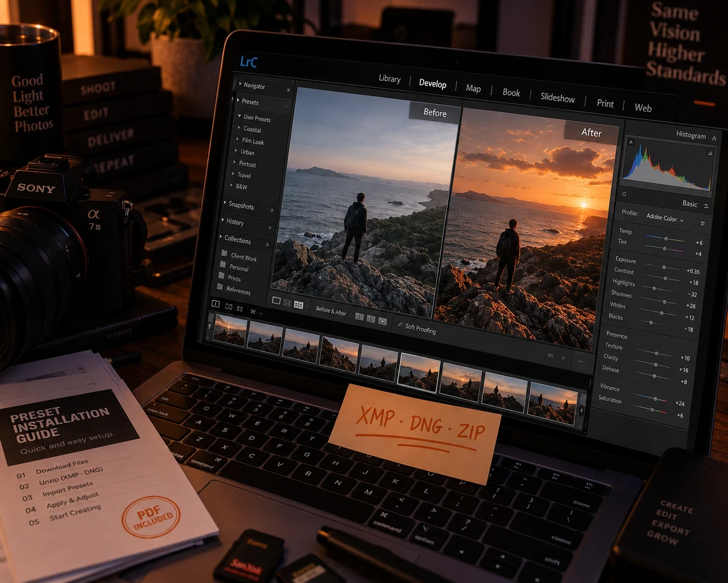Click the clear icon on the History panel
This screenshot has height=583, width=728.
pyautogui.click(x=270, y=228)
